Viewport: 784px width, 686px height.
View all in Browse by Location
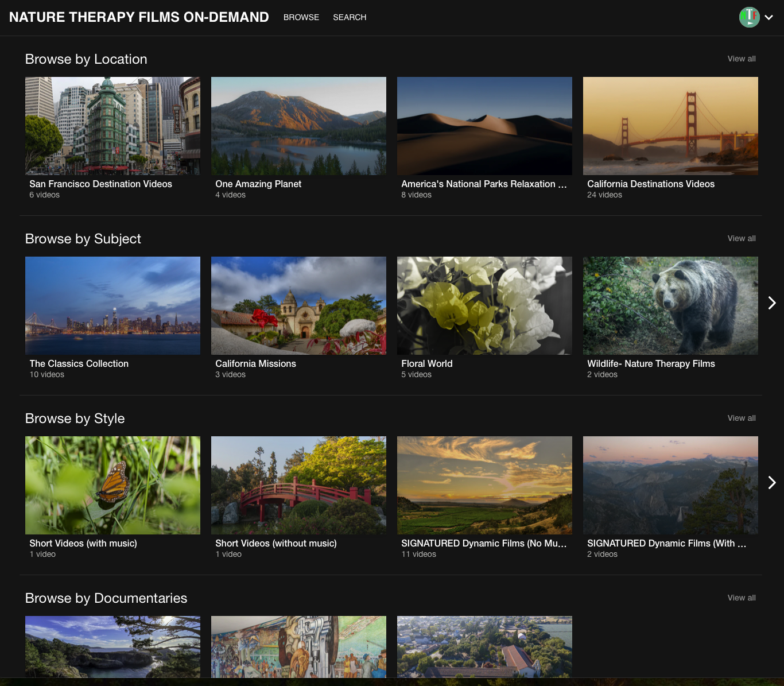(741, 59)
